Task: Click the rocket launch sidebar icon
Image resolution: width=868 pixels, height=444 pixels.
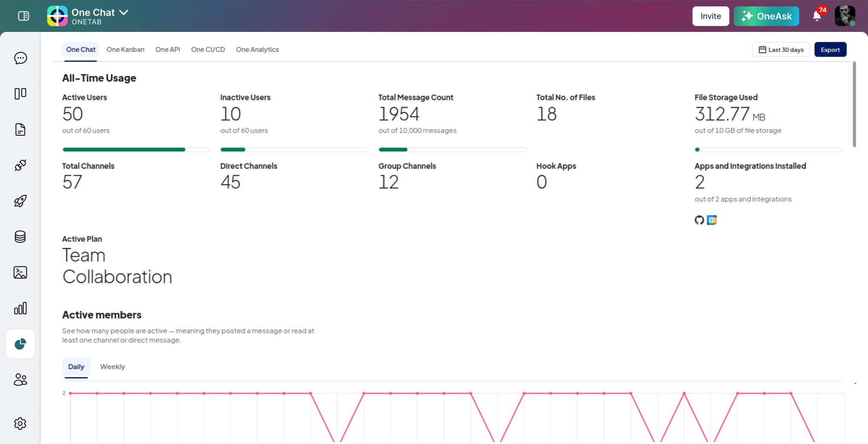Action: [x=20, y=201]
